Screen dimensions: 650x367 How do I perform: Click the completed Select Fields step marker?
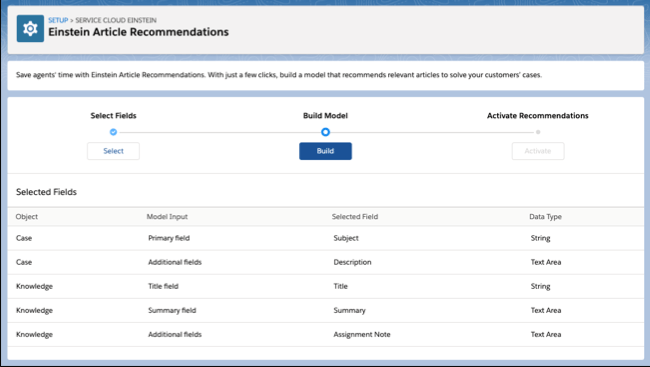click(x=113, y=132)
